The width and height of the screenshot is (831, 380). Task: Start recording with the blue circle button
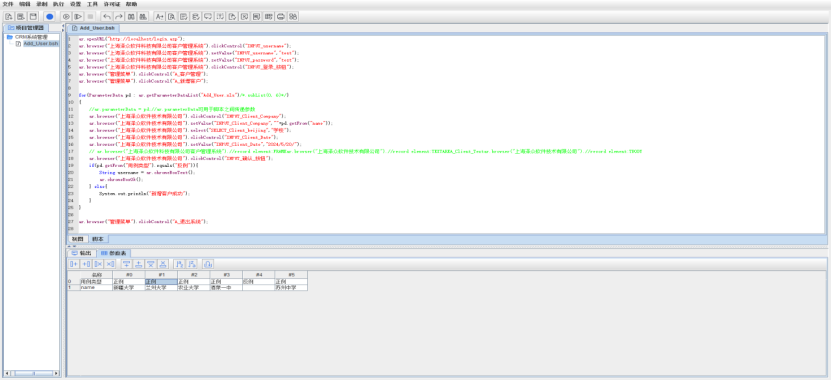pos(50,16)
